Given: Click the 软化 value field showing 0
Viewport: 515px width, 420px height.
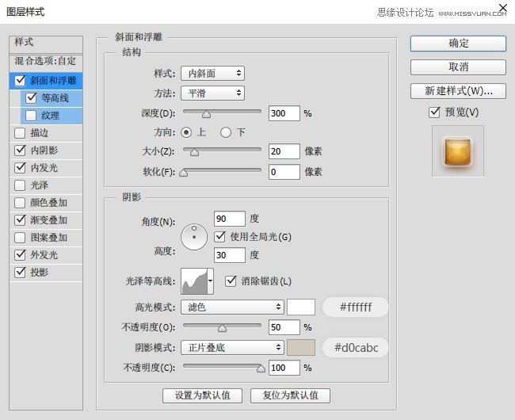Looking at the screenshot, I should 284,172.
